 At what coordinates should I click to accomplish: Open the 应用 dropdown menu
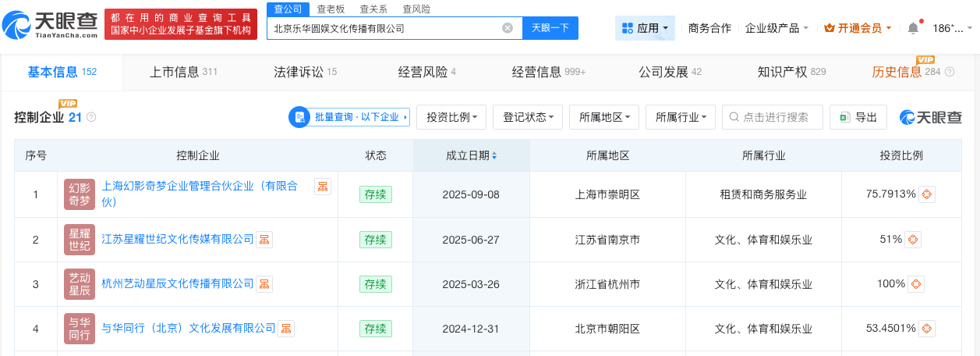645,28
